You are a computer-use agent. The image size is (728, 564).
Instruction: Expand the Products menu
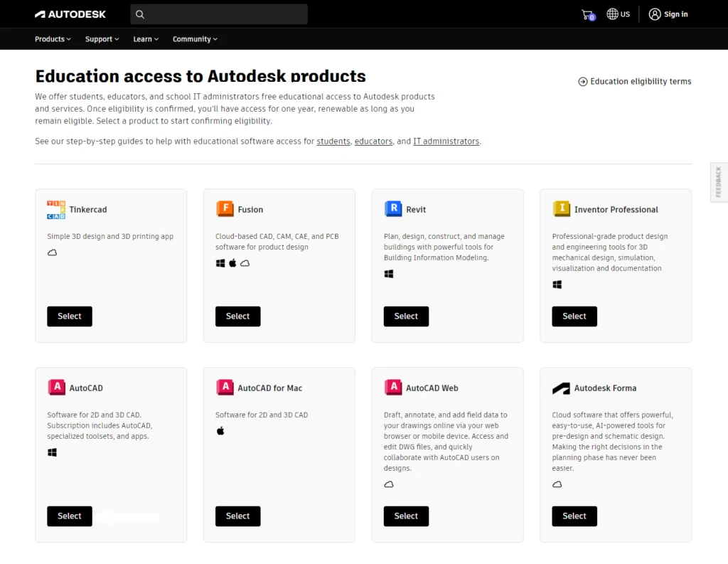pyautogui.click(x=53, y=39)
